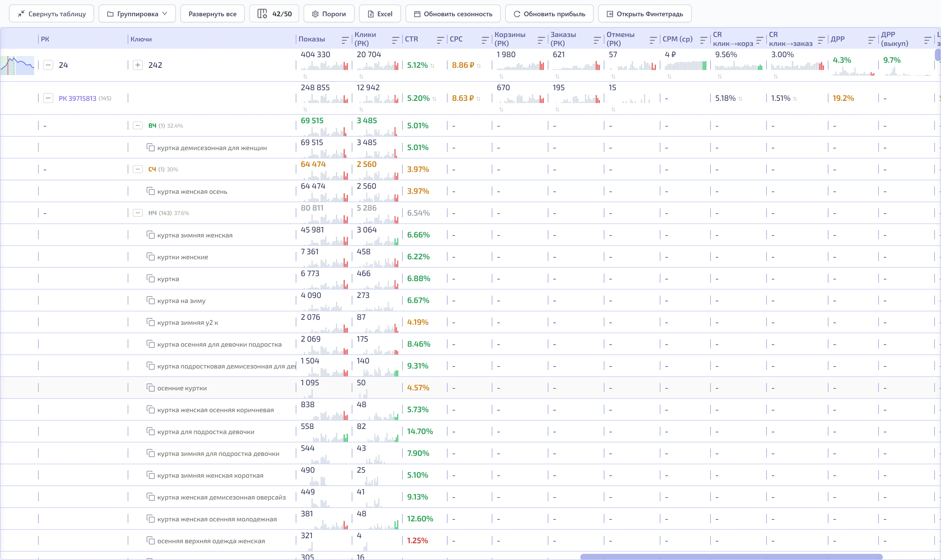Expand the 242 keys group
The width and height of the screenshot is (941, 560).
point(138,65)
